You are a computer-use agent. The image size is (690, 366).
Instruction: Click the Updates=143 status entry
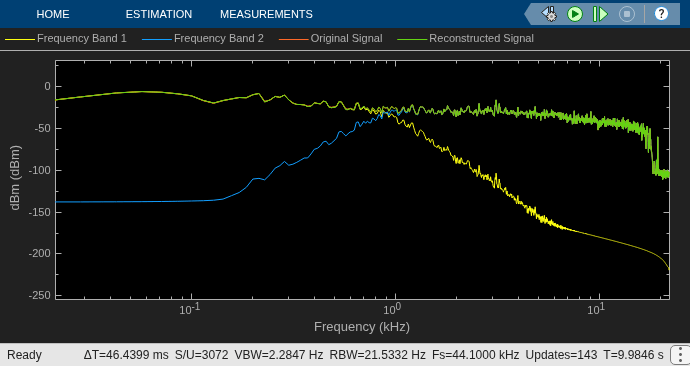pyautogui.click(x=561, y=355)
